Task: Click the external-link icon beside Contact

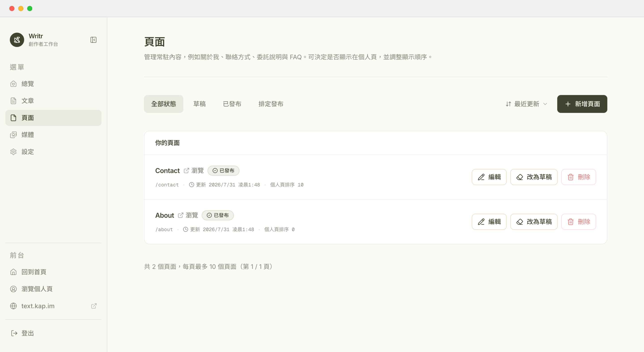Action: (186, 170)
